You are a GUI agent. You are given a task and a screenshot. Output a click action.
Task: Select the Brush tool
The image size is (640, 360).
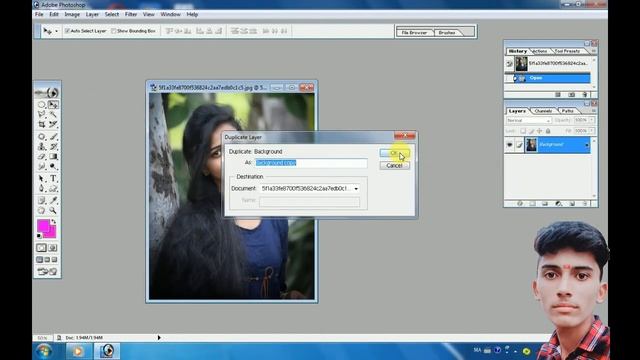point(53,137)
